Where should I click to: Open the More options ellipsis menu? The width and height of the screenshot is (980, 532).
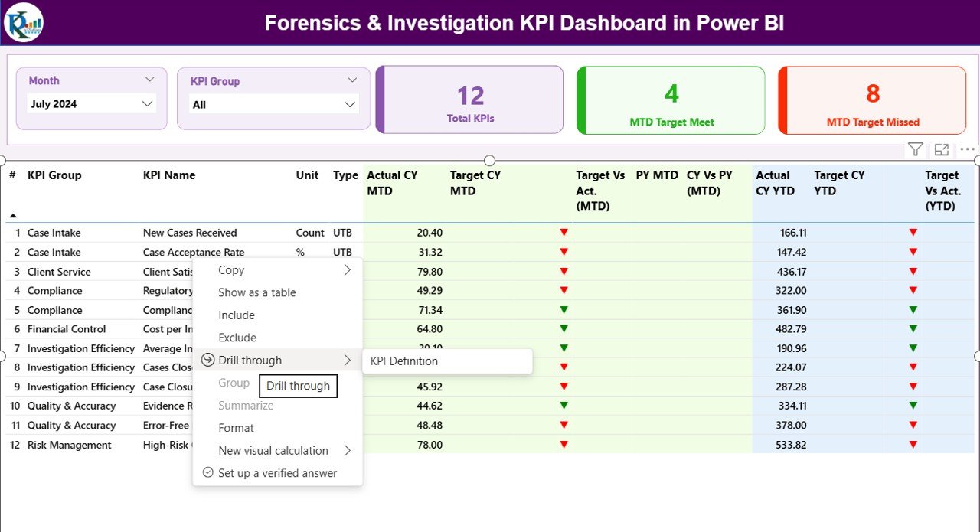point(968,149)
